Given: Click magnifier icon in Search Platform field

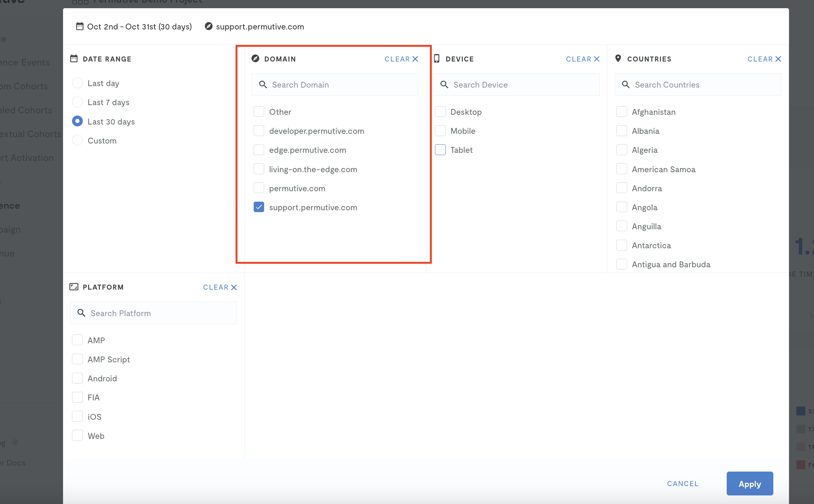Looking at the screenshot, I should pyautogui.click(x=81, y=313).
